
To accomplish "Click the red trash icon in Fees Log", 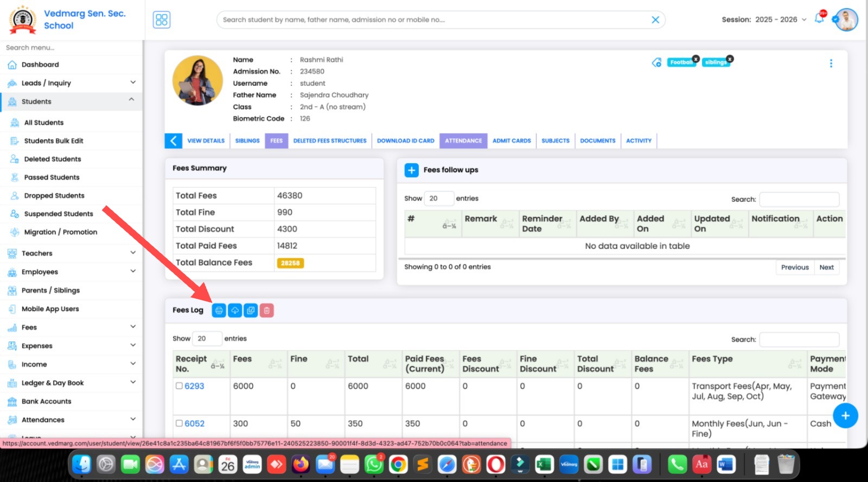I will click(x=266, y=311).
